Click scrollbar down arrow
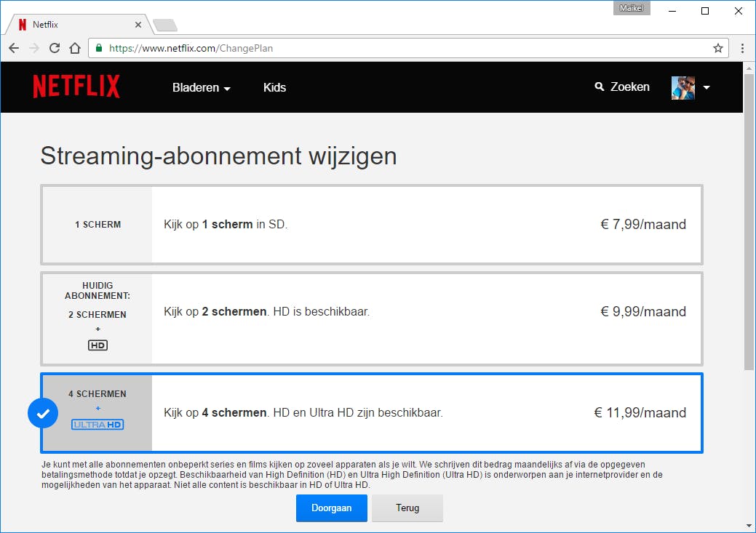The image size is (756, 533). coord(749,526)
